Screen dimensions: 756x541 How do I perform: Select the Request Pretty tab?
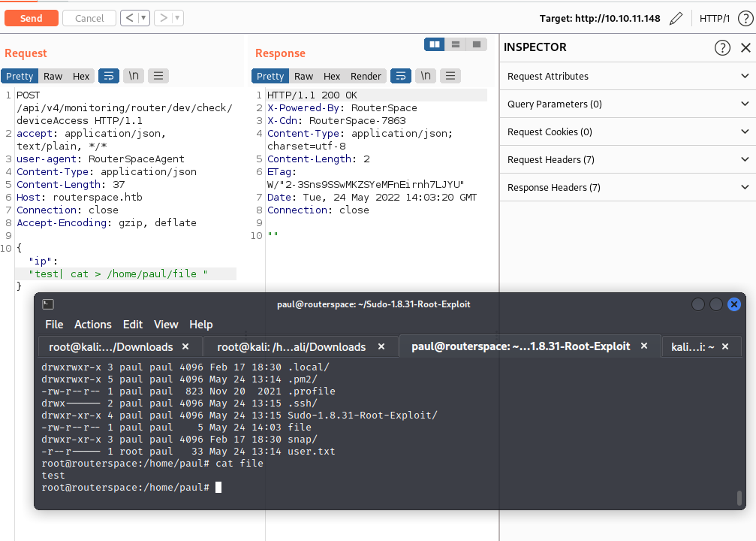coord(20,76)
